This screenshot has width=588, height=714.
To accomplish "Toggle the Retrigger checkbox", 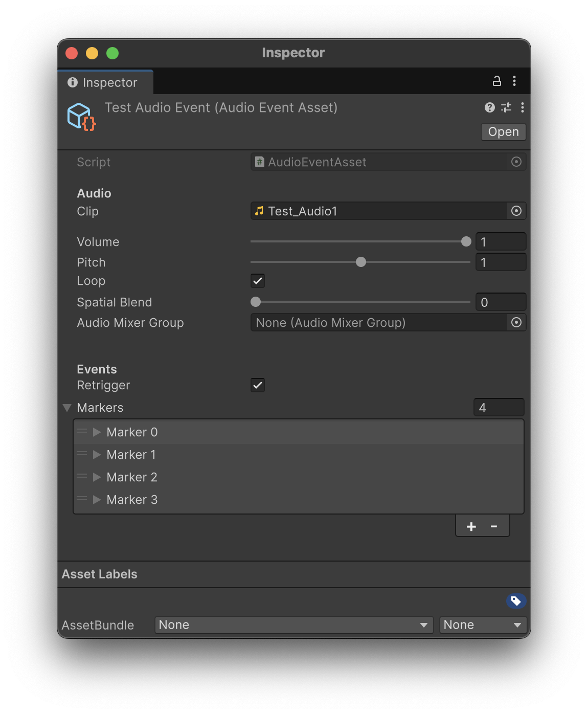I will [258, 385].
